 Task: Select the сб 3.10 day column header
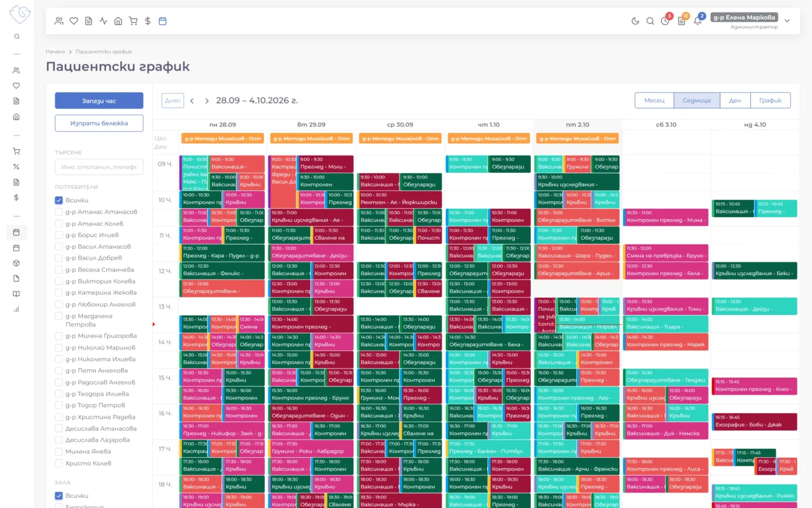click(x=666, y=125)
